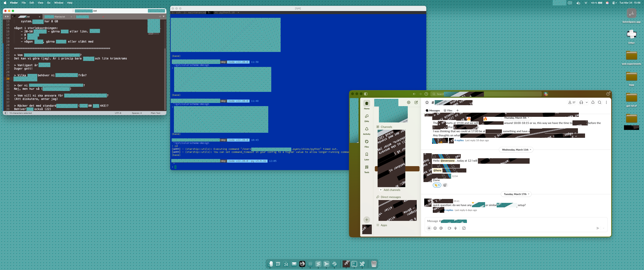Open slash shortcuts icon in composer
644x270 pixels.
(464, 228)
